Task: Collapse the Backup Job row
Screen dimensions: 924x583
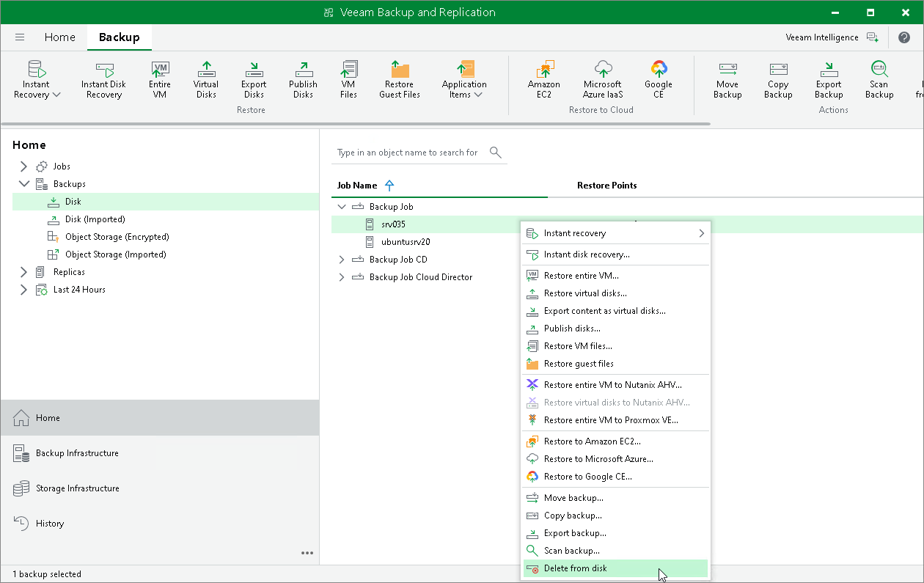Action: pyautogui.click(x=341, y=207)
